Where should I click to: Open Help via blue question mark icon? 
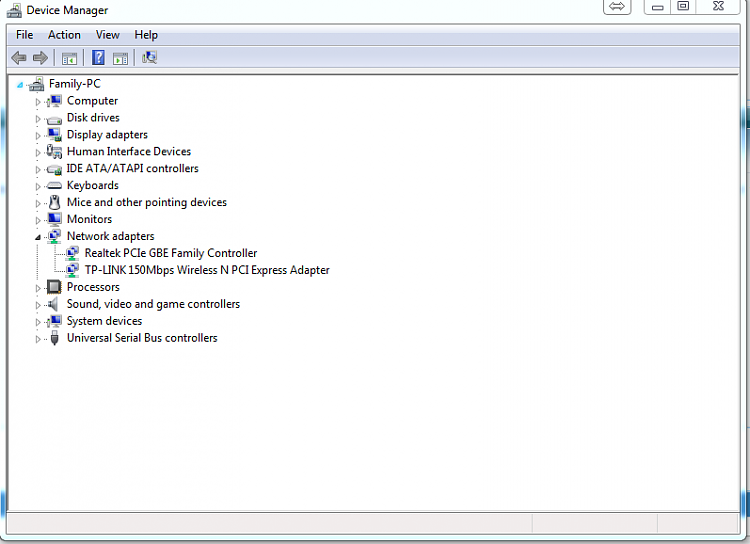tap(98, 58)
